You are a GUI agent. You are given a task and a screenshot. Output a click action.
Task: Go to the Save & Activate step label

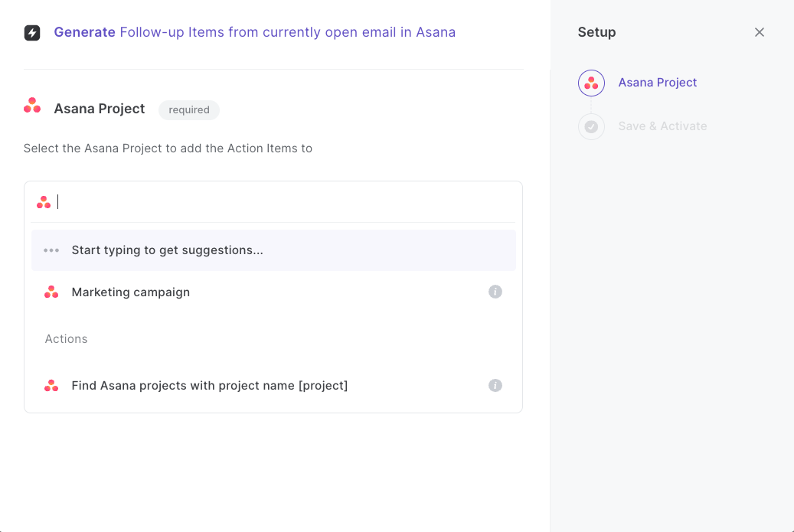point(662,126)
